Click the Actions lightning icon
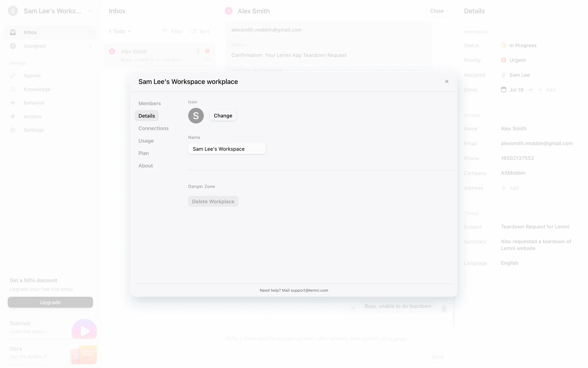The image size is (588, 368). (13, 117)
